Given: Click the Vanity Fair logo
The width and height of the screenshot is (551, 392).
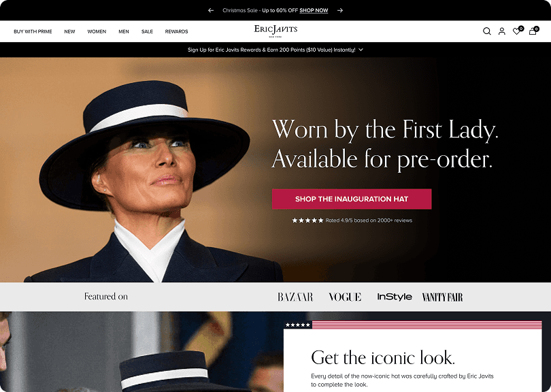Looking at the screenshot, I should (x=442, y=297).
